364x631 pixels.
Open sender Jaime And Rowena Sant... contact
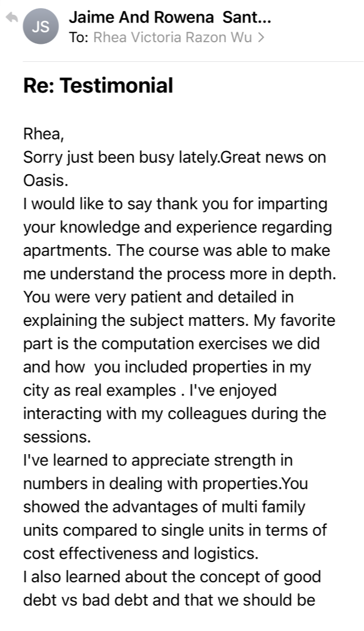pos(170,18)
